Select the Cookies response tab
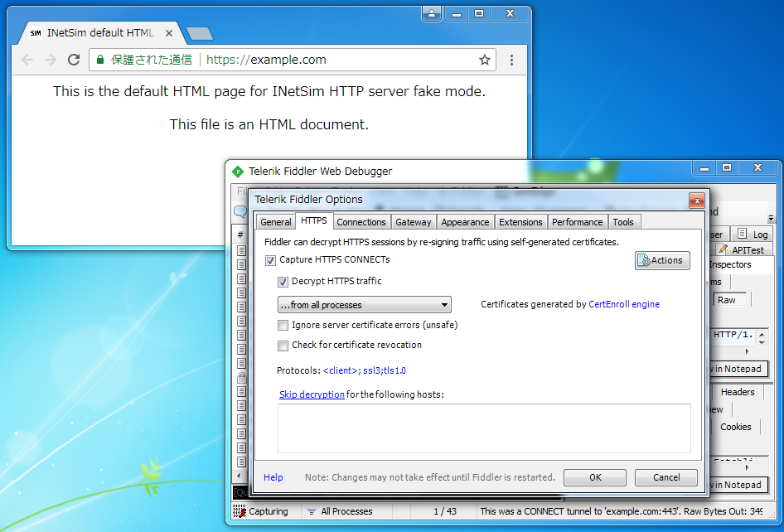Screen dimensions: 784x532 tap(735, 427)
